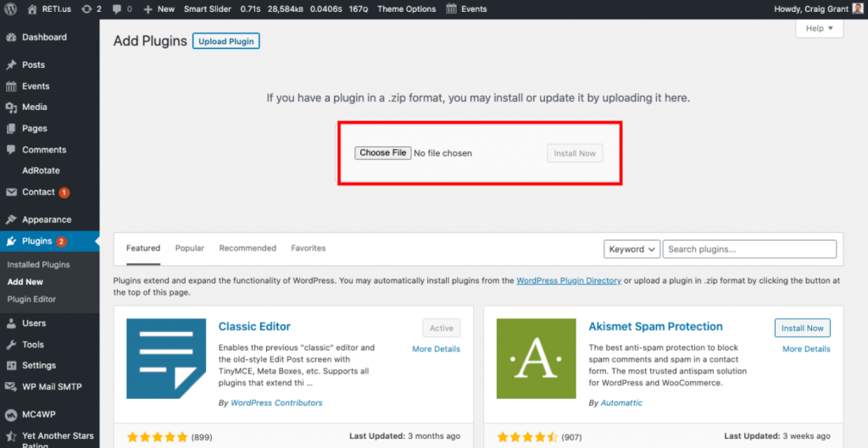Click the Akismet Spam Protection title link

(x=655, y=326)
